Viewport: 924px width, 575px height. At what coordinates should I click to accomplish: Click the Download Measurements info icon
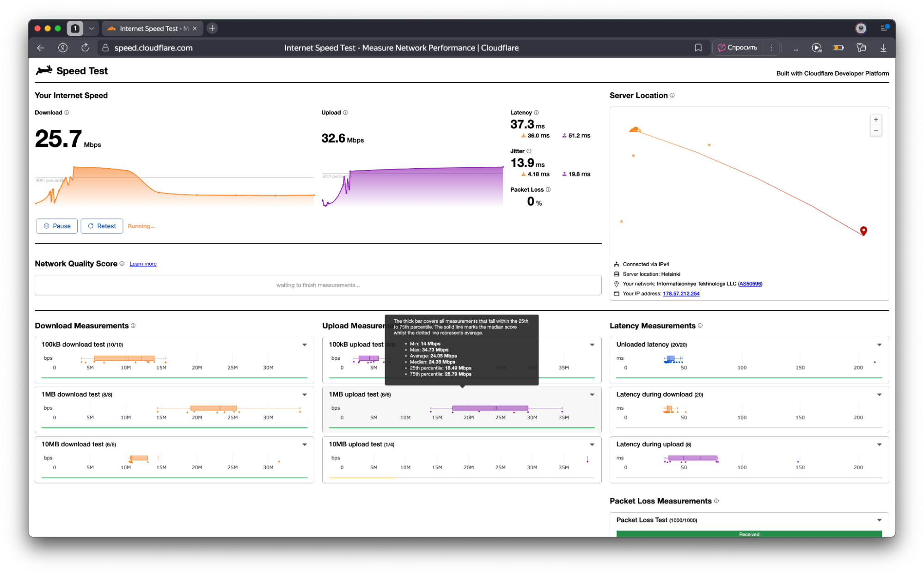click(133, 326)
